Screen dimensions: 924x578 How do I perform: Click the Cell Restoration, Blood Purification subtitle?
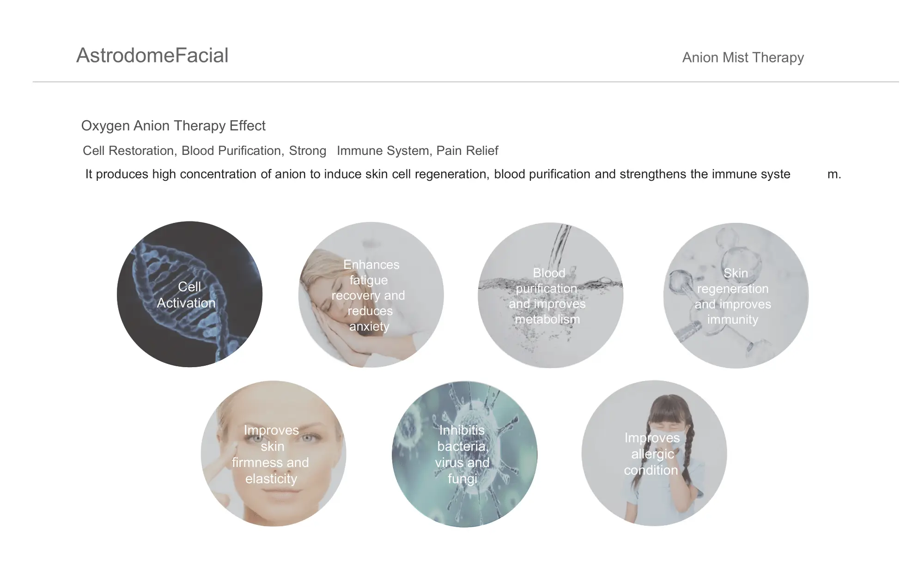coord(290,151)
